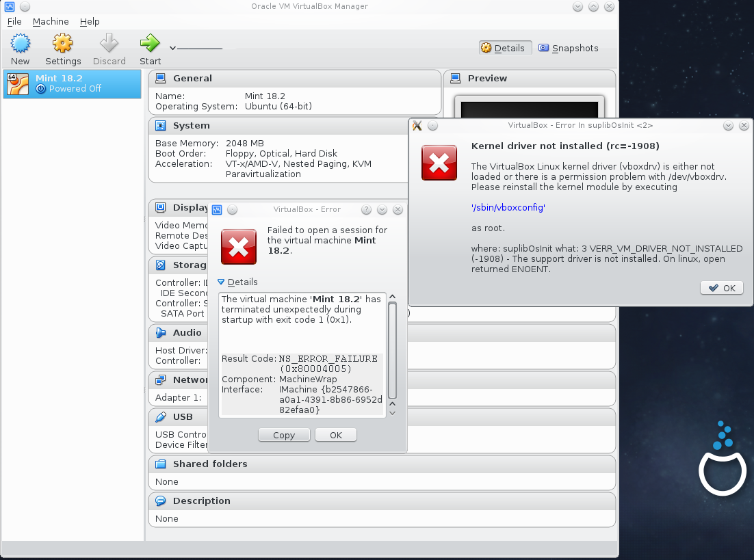Open the Help menu
Screen dimensions: 754x560
[90, 22]
